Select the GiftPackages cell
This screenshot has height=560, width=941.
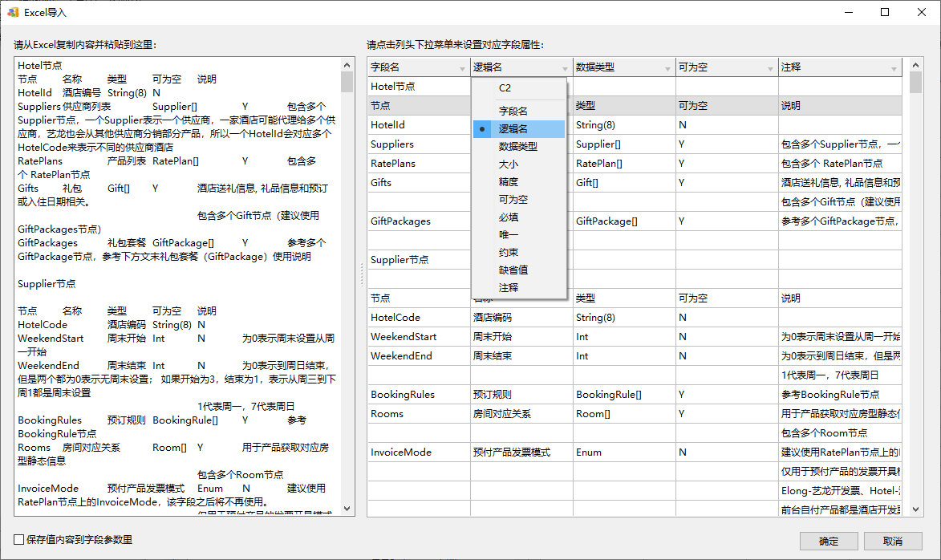click(419, 221)
